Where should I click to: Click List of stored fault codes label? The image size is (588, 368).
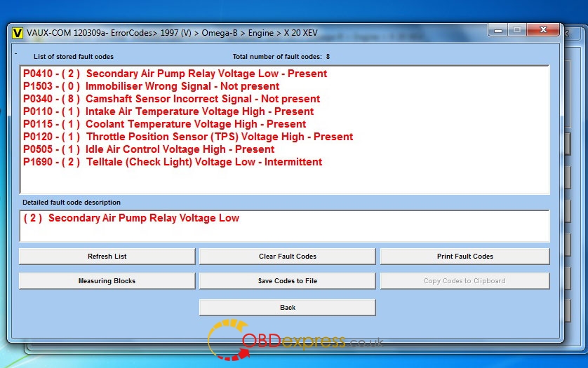pyautogui.click(x=74, y=57)
